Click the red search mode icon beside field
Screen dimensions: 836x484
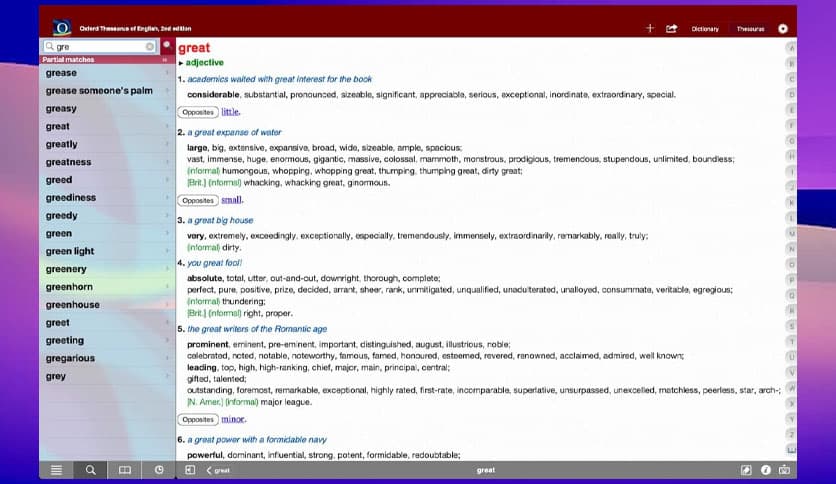pos(167,45)
